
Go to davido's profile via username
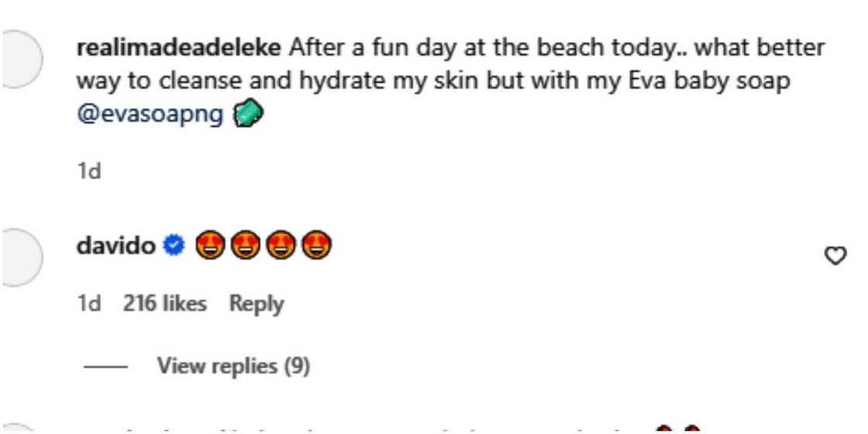(x=117, y=248)
